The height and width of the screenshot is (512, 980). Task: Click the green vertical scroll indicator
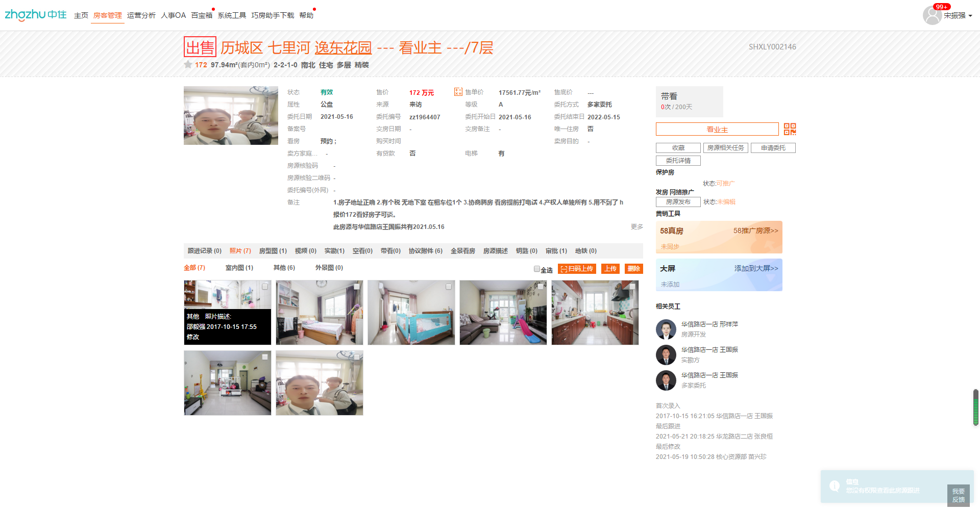click(975, 407)
